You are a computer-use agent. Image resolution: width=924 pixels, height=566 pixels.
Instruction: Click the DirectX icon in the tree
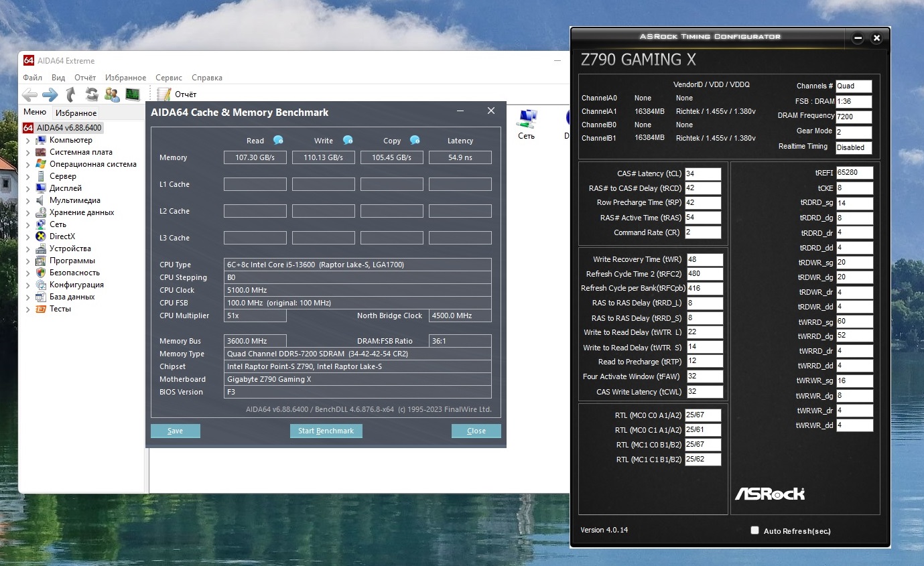coord(40,236)
